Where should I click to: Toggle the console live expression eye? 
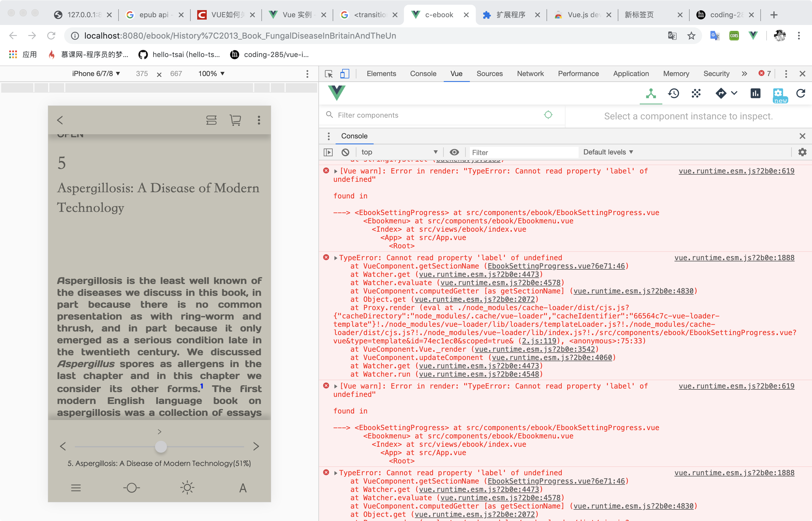[x=454, y=152]
